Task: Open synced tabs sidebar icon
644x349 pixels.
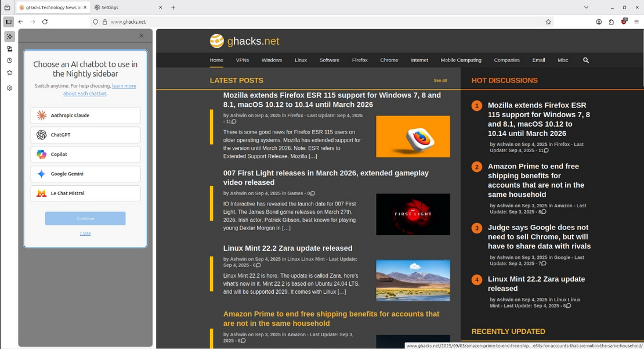Action: 9,49
